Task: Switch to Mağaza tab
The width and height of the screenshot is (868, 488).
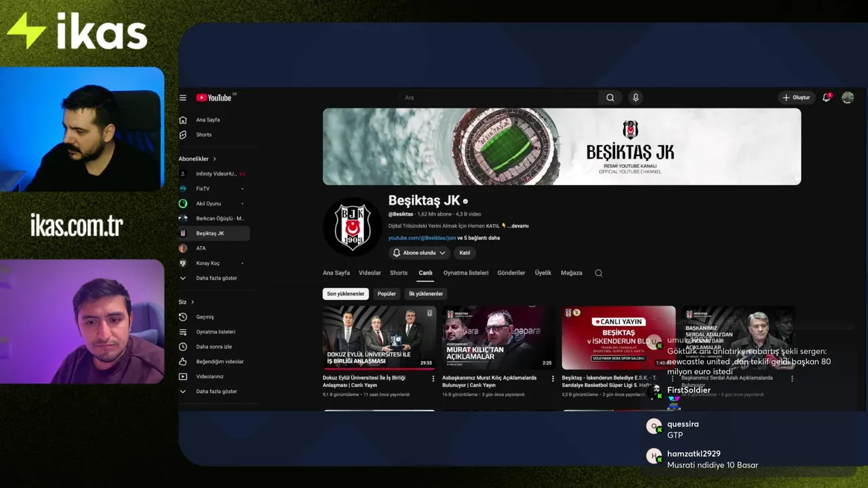Action: (x=572, y=273)
